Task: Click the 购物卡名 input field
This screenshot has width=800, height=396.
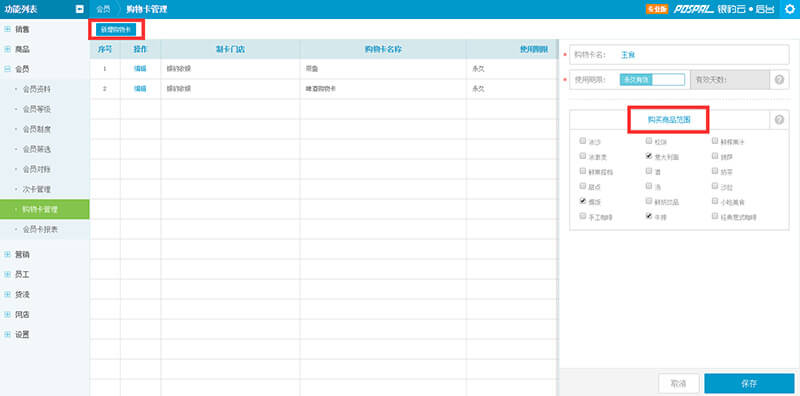Action: point(679,55)
